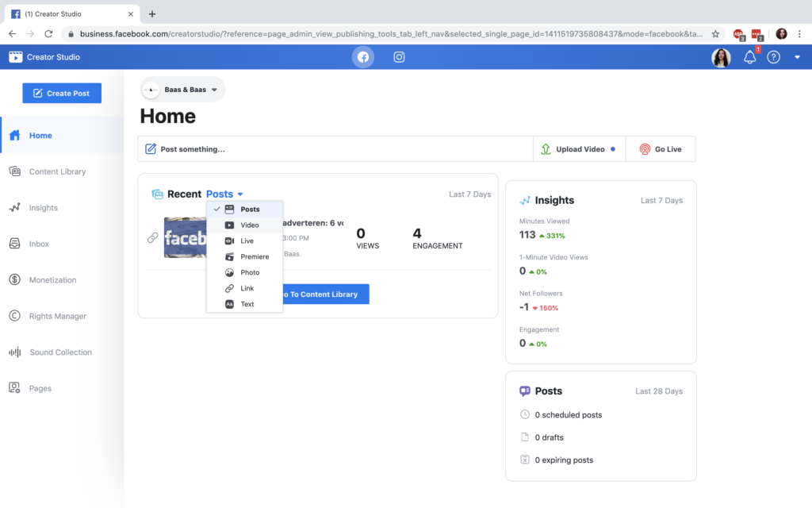Click the Insights card heading
This screenshot has width=812, height=508.
tap(554, 200)
